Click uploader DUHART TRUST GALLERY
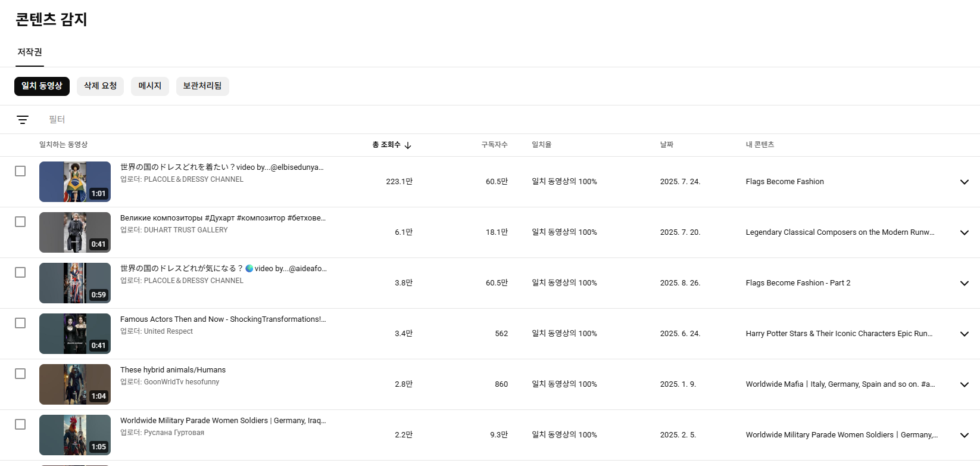This screenshot has width=980, height=466. point(186,230)
